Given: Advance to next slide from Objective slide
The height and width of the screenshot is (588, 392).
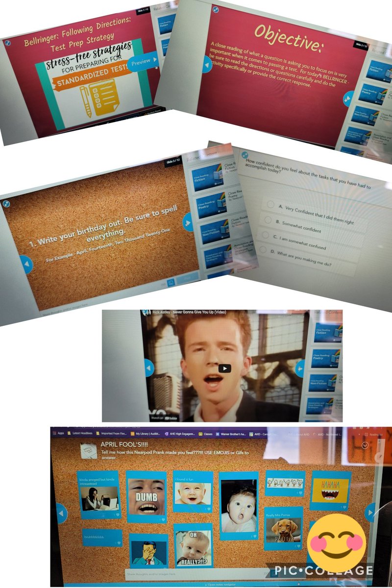Looking at the screenshot, I should pyautogui.click(x=348, y=98).
